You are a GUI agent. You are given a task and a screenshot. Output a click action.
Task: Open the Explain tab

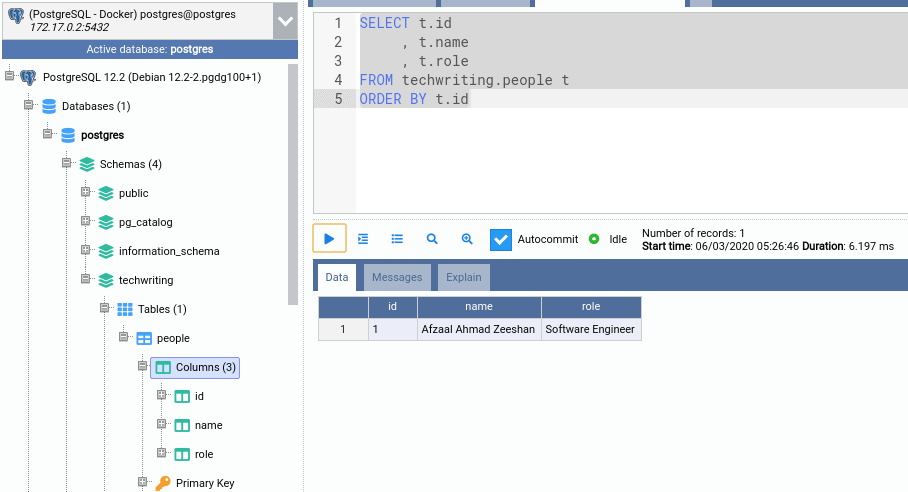click(463, 277)
